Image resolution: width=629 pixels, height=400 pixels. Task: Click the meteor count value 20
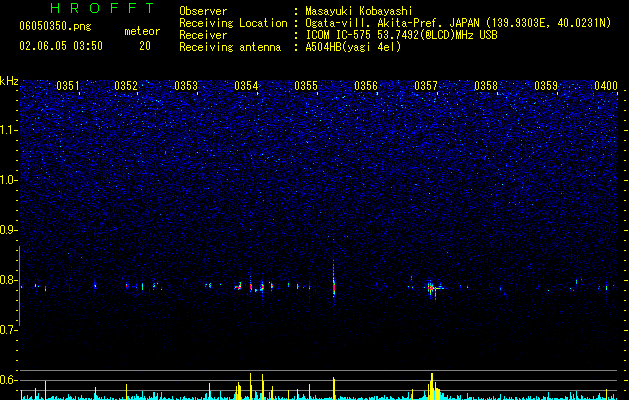(x=145, y=46)
